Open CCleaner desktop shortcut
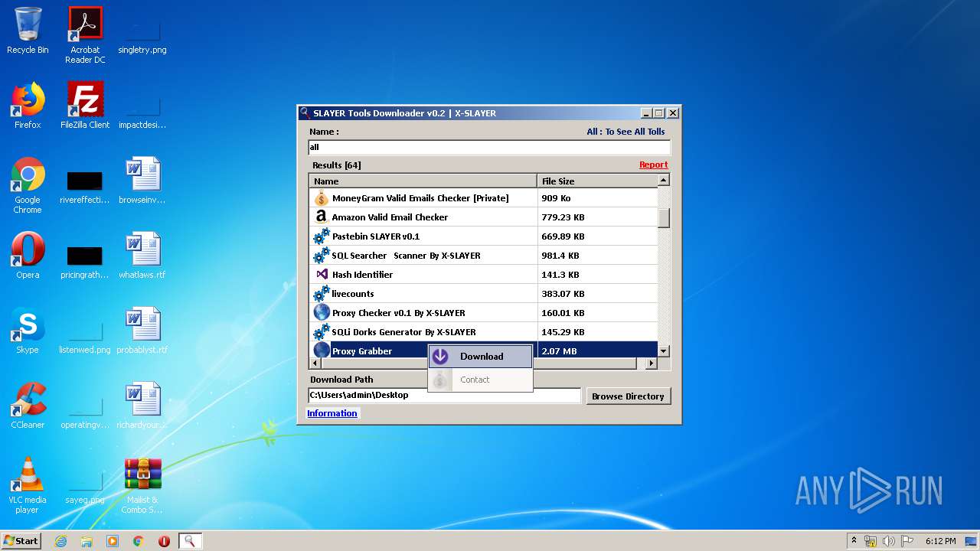Screen dimensions: 980x551 click(28, 406)
